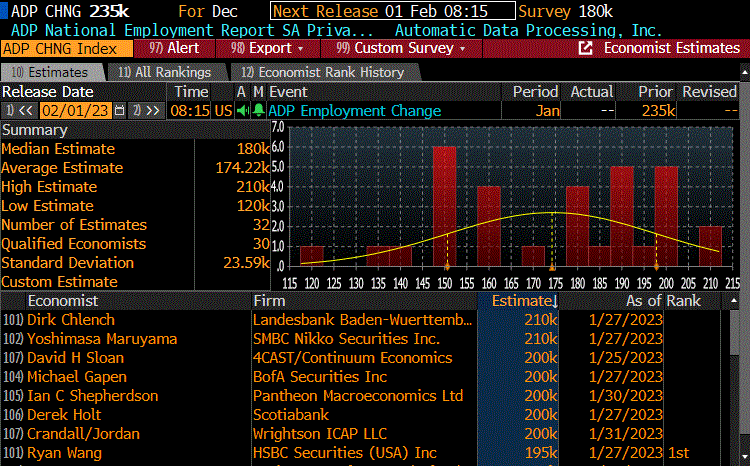Click the Estimate column sort arrow
This screenshot has height=466, width=750.
(555, 301)
